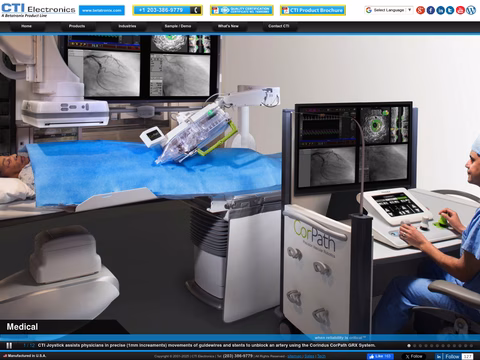Select the first slideshow indicator dot

point(409,346)
